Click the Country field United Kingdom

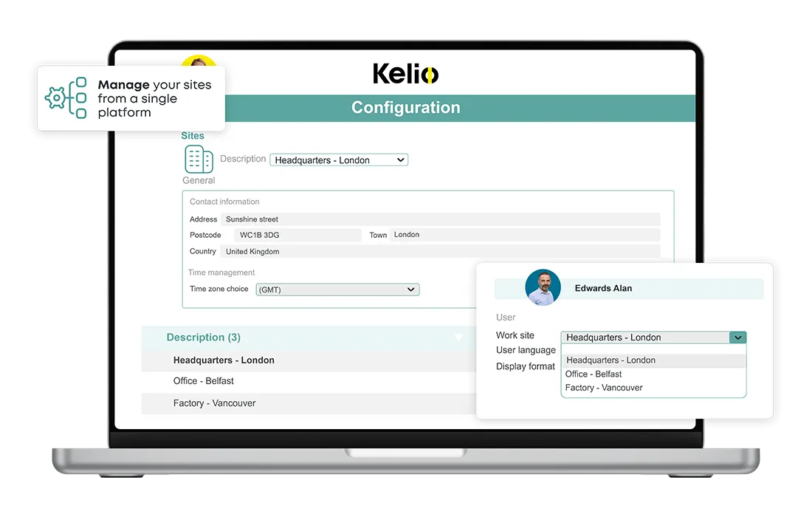click(x=440, y=251)
